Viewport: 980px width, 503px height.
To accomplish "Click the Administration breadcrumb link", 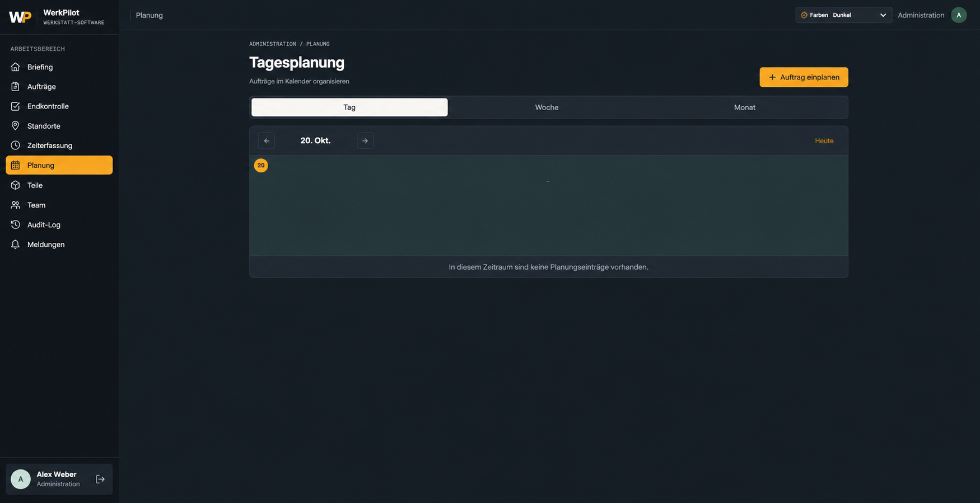I will 273,44.
